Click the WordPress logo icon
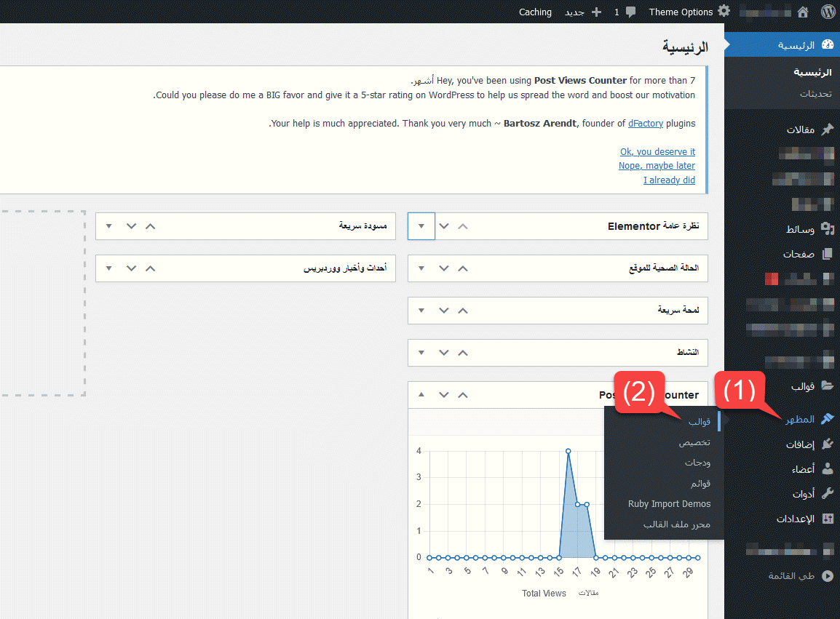The height and width of the screenshot is (619, 840). (828, 12)
